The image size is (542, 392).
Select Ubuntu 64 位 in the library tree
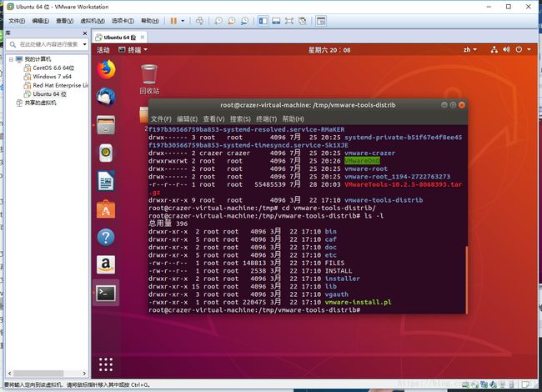coord(49,94)
